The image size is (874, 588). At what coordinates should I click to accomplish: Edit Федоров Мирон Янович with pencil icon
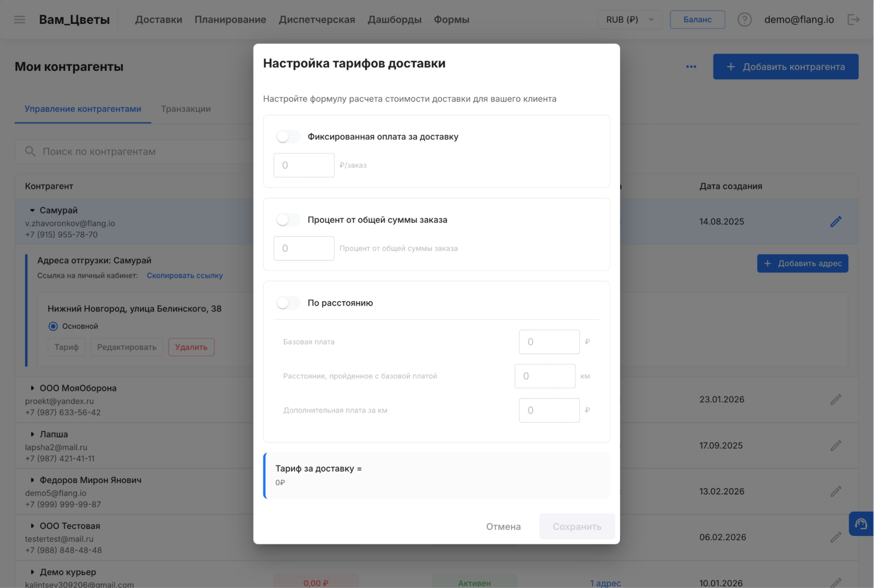point(836,491)
